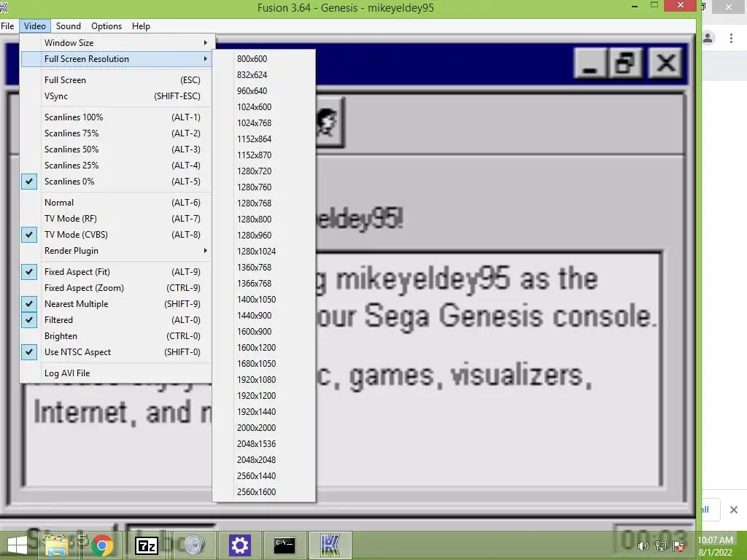Image resolution: width=747 pixels, height=560 pixels.
Task: Select 1024x768 resolution
Action: 264,123
